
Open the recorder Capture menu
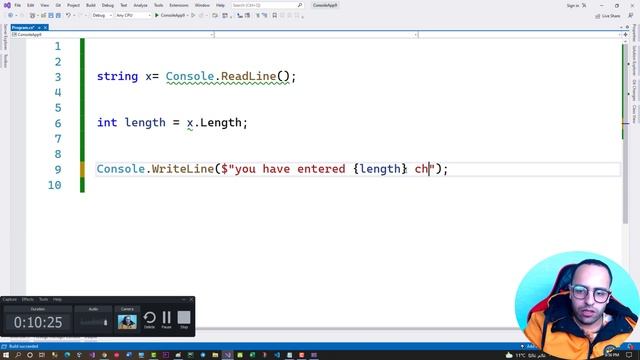[9, 300]
